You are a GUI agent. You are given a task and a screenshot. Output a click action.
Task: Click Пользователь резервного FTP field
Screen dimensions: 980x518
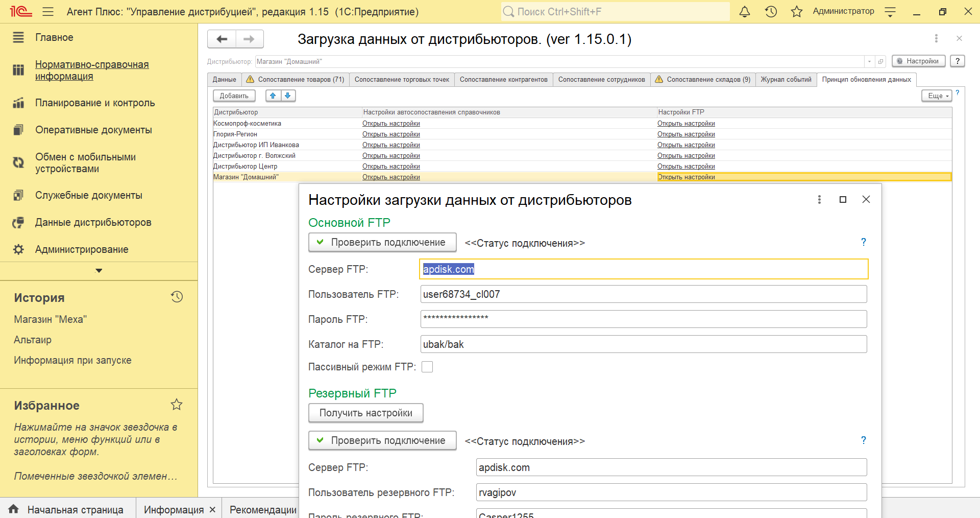click(x=672, y=492)
